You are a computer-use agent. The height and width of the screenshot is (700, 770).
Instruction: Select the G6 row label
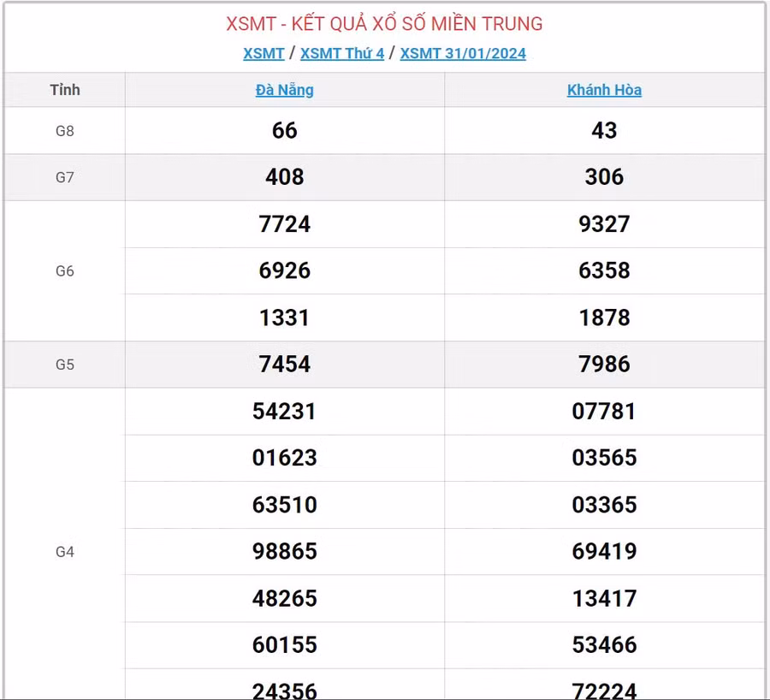[x=65, y=271]
